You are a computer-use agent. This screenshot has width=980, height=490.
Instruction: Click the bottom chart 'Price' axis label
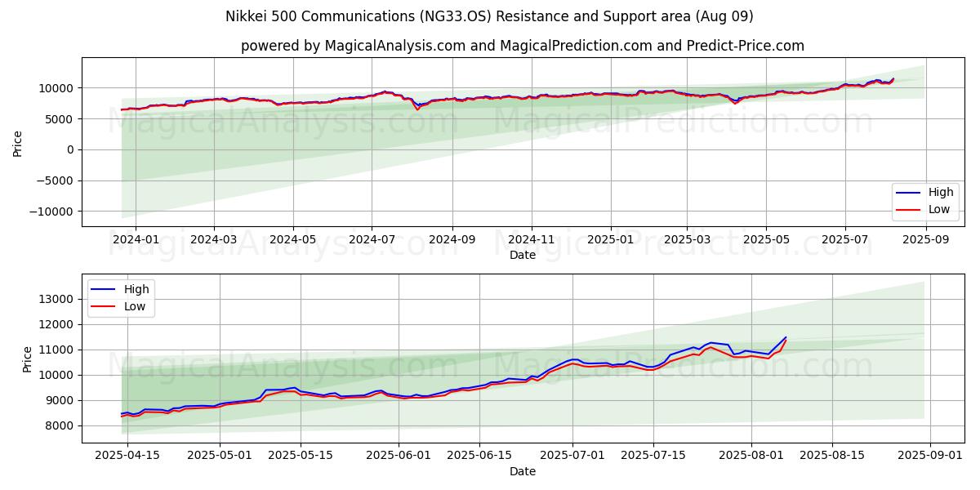pyautogui.click(x=28, y=359)
